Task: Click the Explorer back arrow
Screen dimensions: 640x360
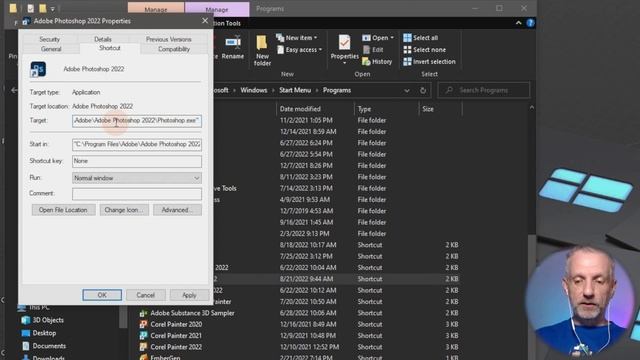Action: coord(14,90)
